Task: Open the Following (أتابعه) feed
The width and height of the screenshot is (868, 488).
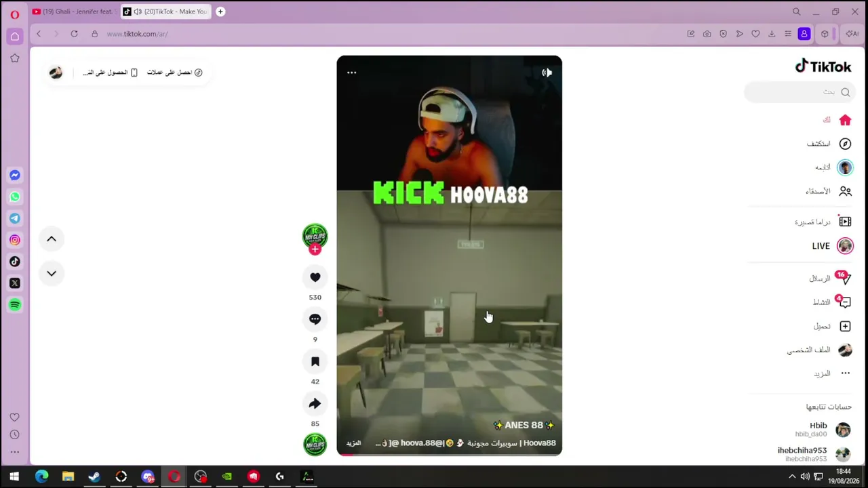Action: (x=833, y=167)
